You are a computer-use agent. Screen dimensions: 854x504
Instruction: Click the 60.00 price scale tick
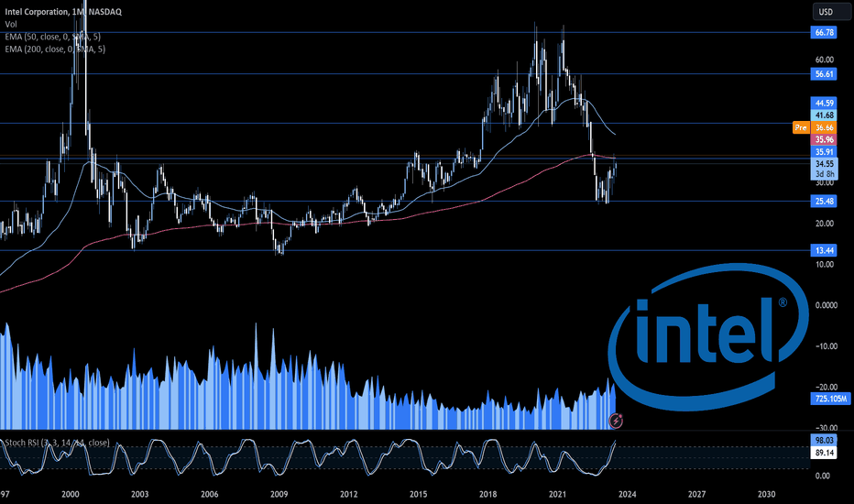point(824,60)
